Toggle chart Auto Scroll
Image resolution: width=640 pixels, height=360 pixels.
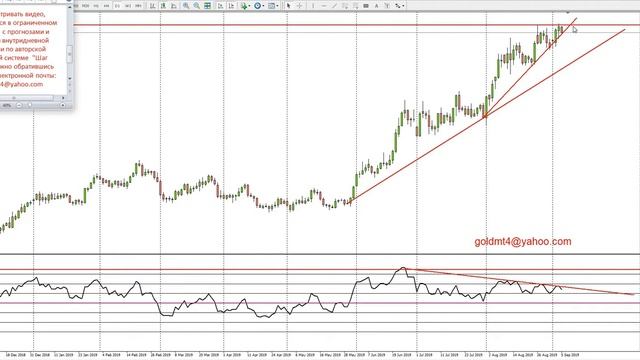coord(220,6)
